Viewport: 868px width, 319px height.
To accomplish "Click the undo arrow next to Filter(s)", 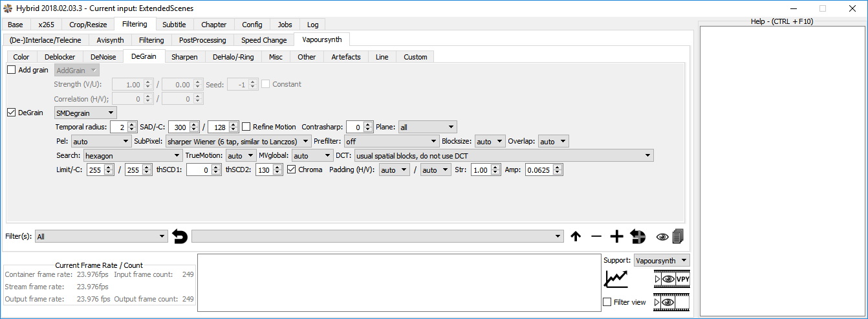I will [180, 237].
